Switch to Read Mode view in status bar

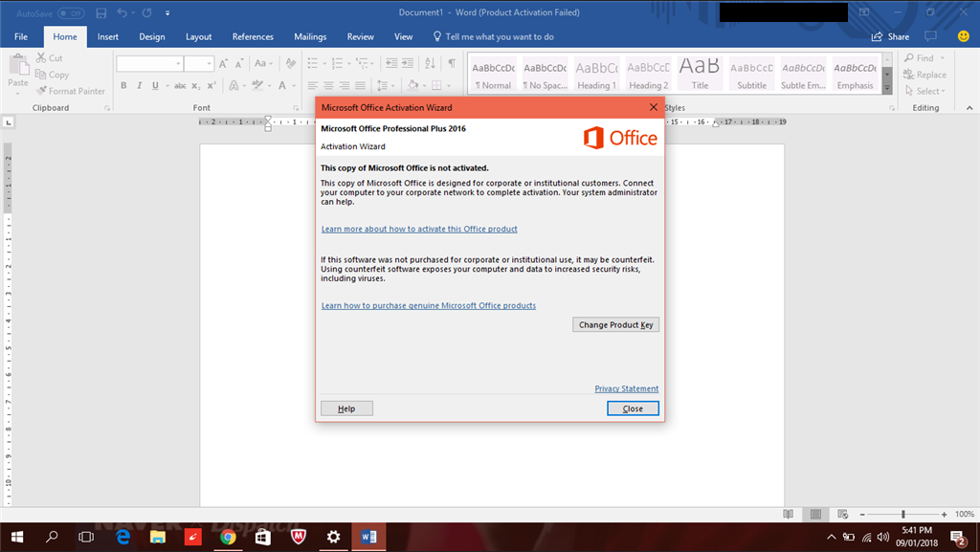788,514
